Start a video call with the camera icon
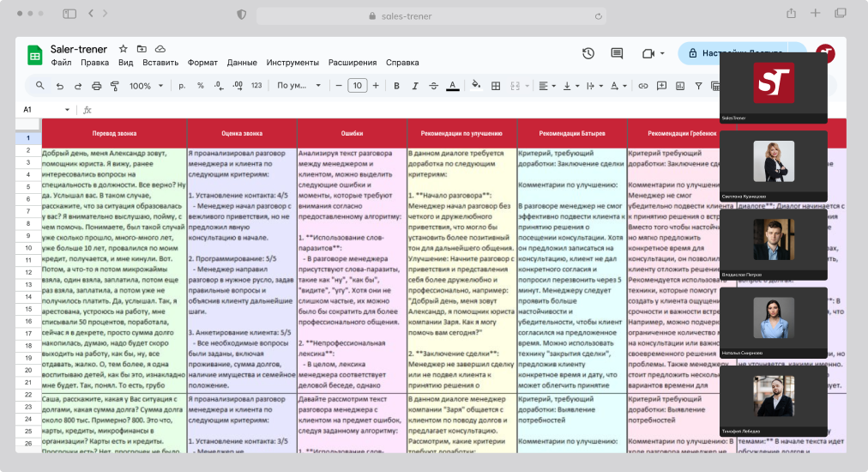Viewport: 868px width, 472px height. coord(648,53)
